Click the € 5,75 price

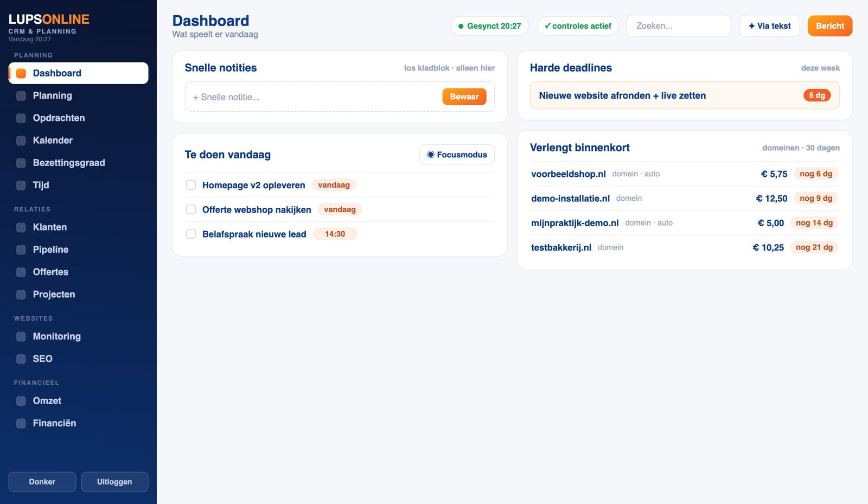click(774, 174)
